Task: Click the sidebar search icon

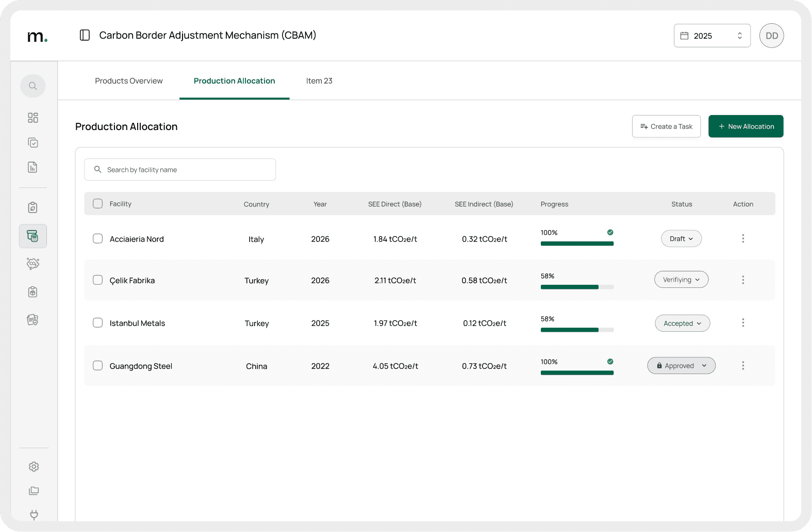Action: click(33, 86)
